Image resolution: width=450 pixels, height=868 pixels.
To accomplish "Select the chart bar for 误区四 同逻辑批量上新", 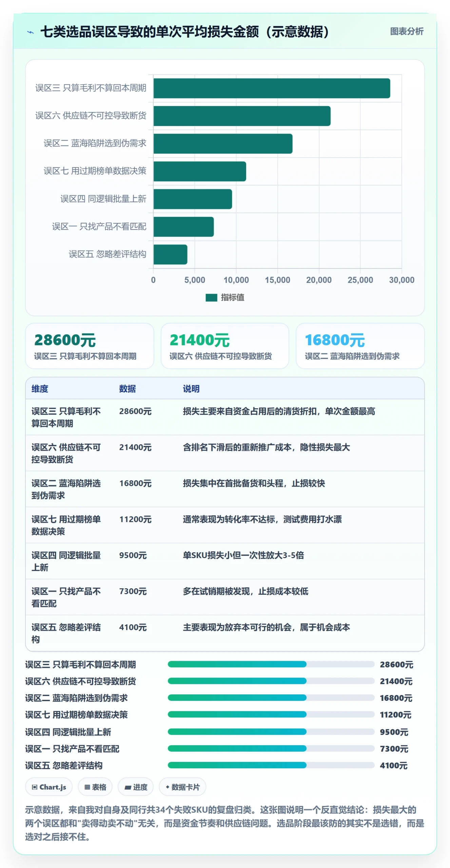I will click(193, 199).
